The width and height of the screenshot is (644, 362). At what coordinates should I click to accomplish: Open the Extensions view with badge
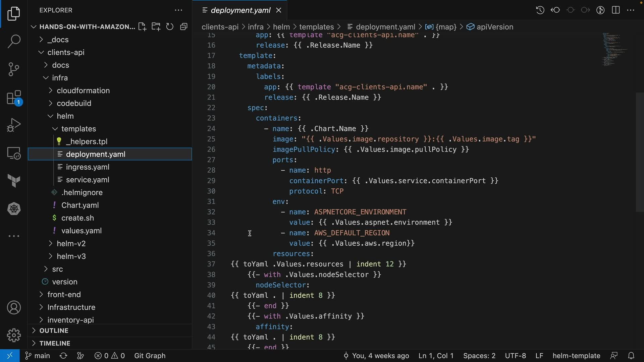pyautogui.click(x=14, y=98)
